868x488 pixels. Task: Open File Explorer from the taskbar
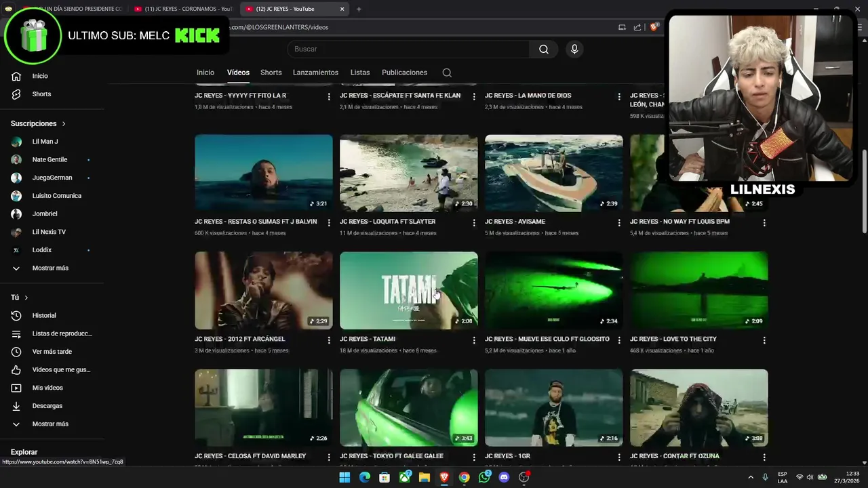425,477
